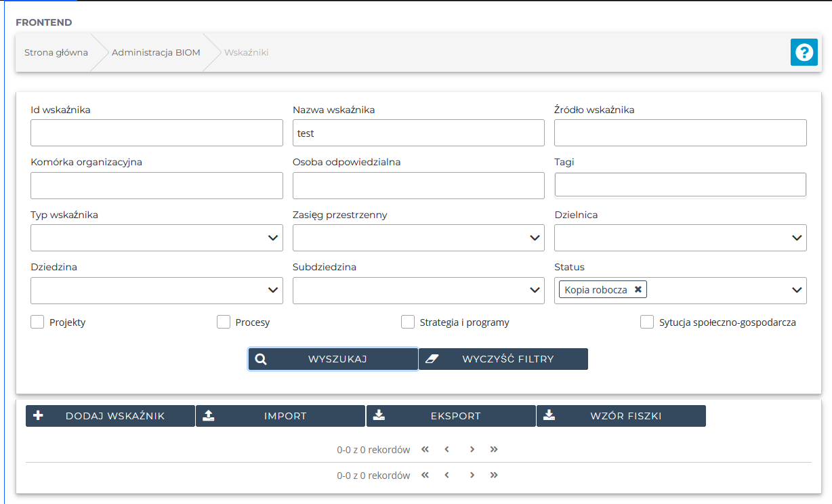Enable the Projekty checkbox
Viewport: 832px width, 504px height.
pyautogui.click(x=37, y=322)
